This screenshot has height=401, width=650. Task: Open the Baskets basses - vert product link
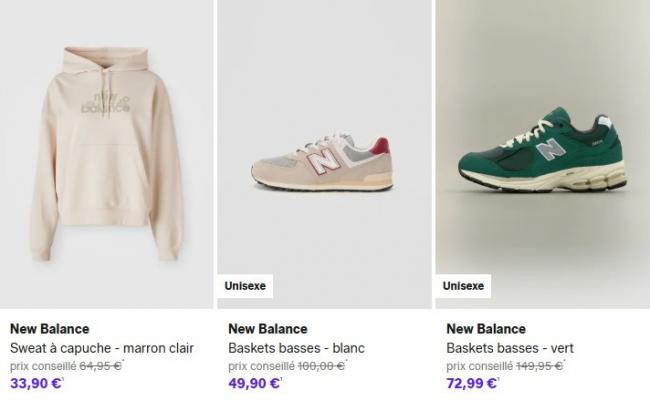point(510,348)
